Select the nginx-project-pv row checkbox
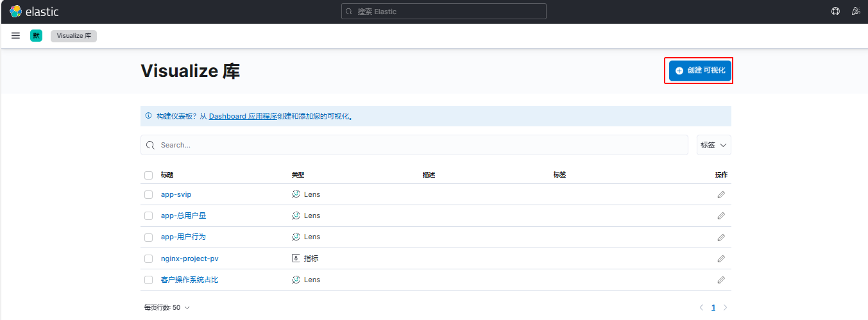Image resolution: width=868 pixels, height=320 pixels. (x=149, y=258)
